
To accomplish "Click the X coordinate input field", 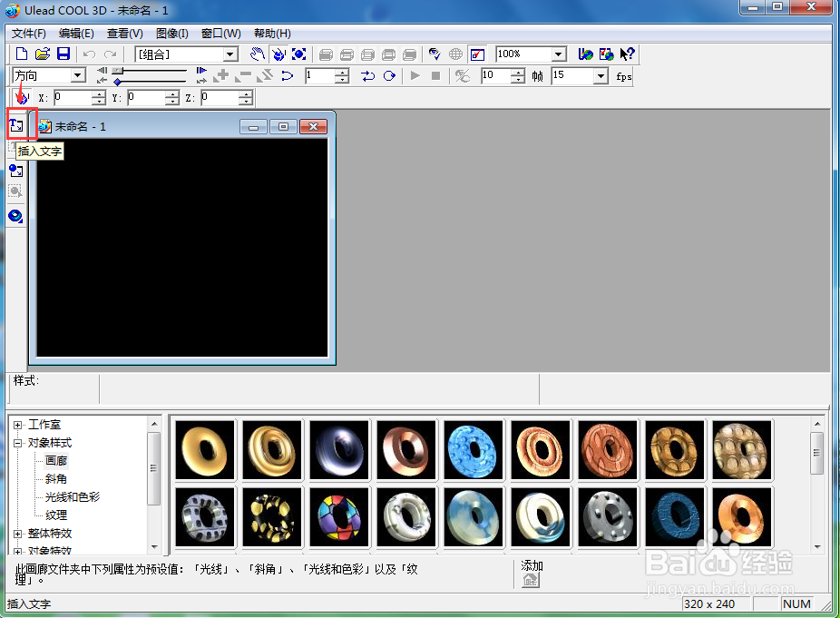I will [73, 97].
